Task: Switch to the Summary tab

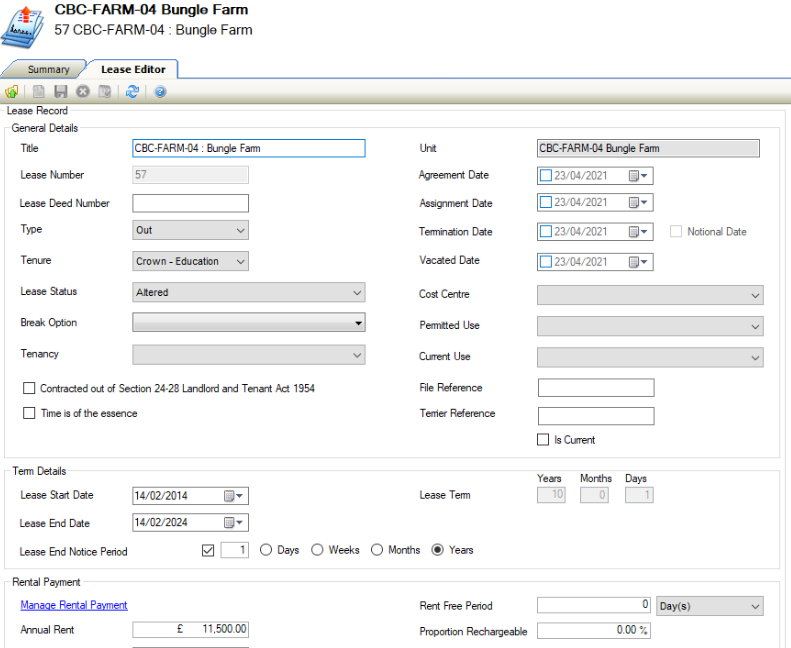Action: 48,70
